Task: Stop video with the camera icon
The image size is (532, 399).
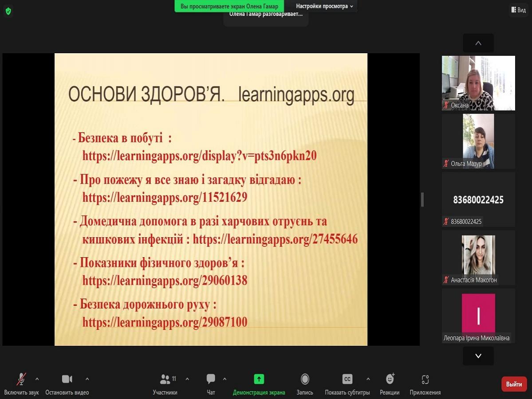Action: click(67, 379)
